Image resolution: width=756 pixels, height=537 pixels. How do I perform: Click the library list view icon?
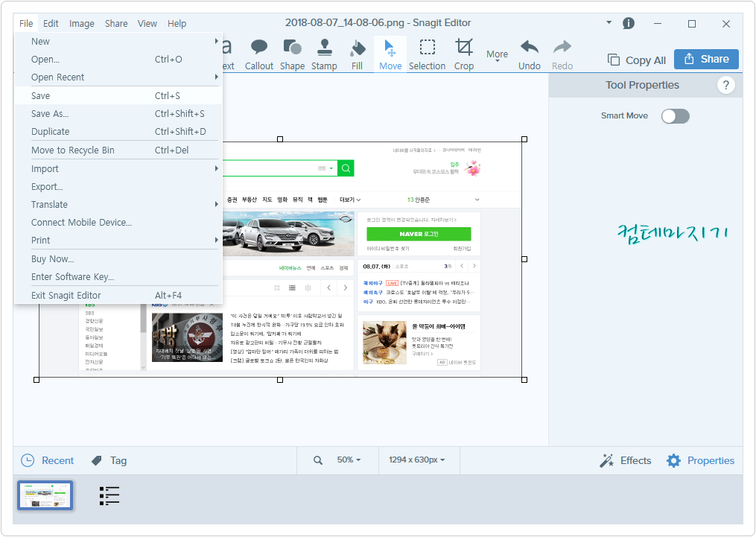coord(109,495)
